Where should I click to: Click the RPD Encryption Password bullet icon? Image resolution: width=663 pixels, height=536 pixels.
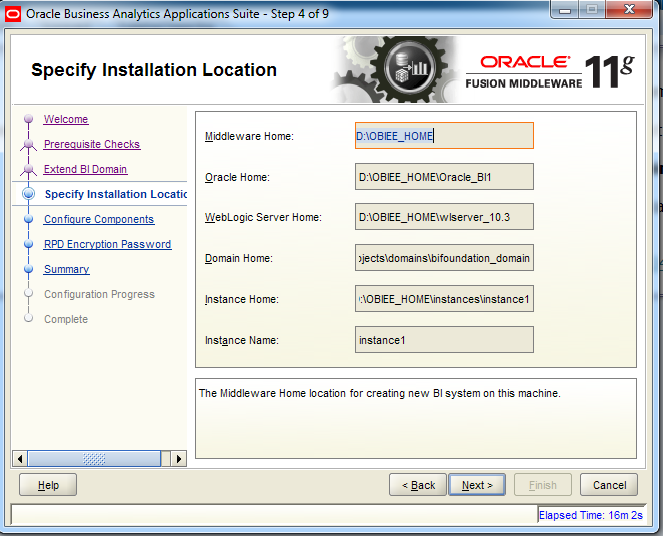(28, 243)
